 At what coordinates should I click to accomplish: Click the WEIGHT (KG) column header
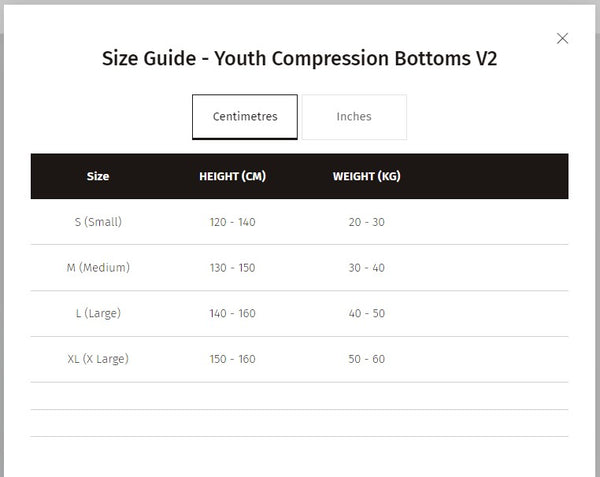pyautogui.click(x=366, y=176)
